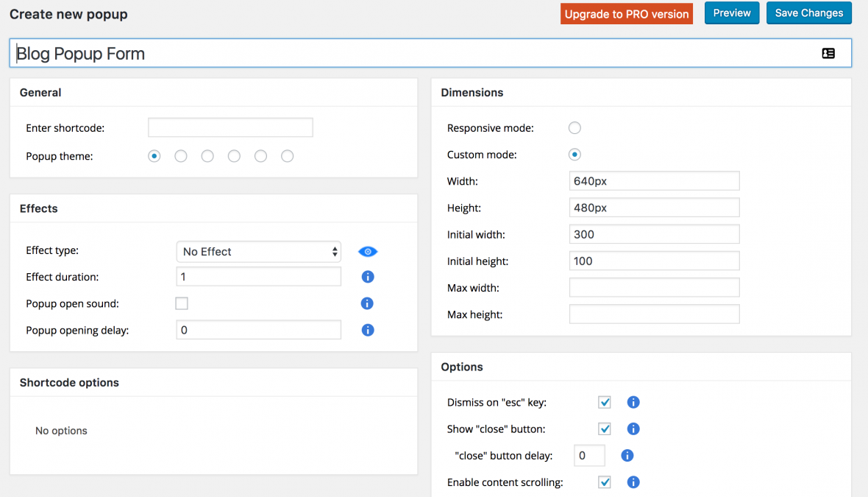Disable Enable content scrolling checkbox

coord(605,482)
